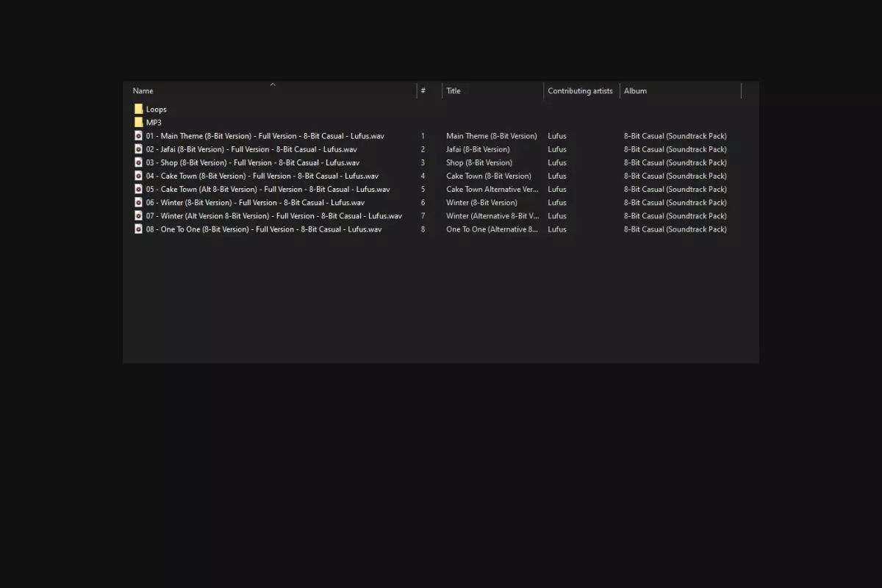Click artist "Lufus" in the Shop row

(x=557, y=162)
